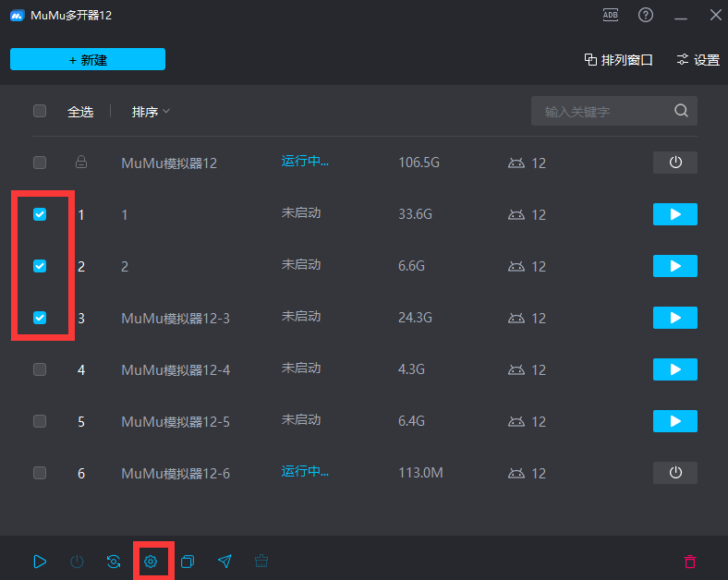728x580 pixels.
Task: Start MuMu模拟器12-3 with play button
Action: 675,318
